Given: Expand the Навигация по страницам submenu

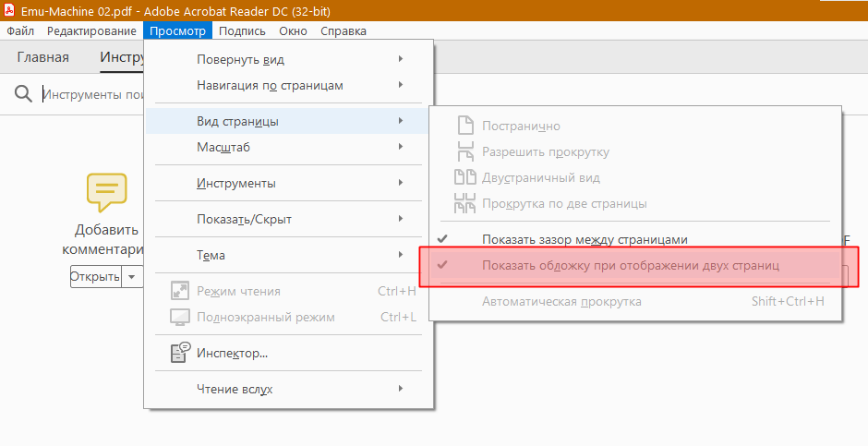Looking at the screenshot, I should pos(288,85).
